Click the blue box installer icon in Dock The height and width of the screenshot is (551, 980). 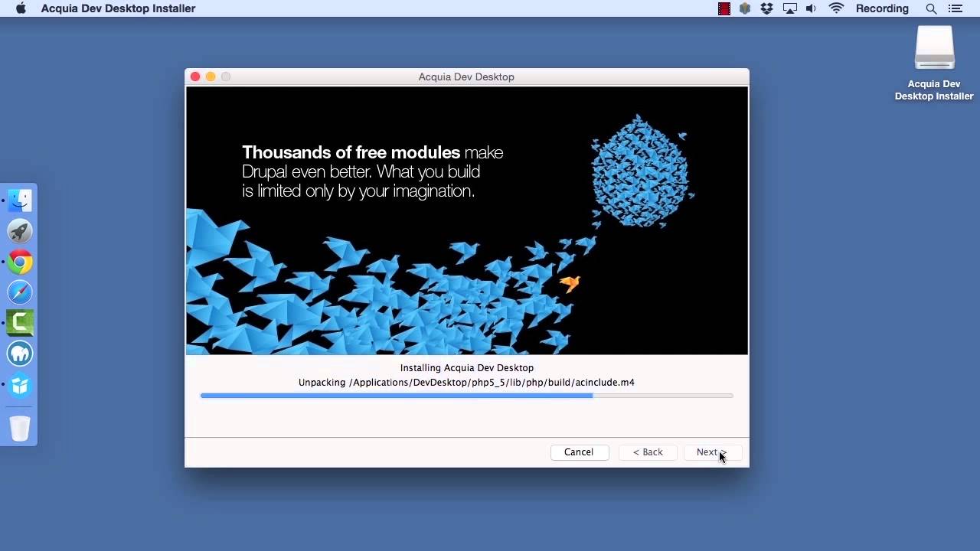click(x=20, y=385)
